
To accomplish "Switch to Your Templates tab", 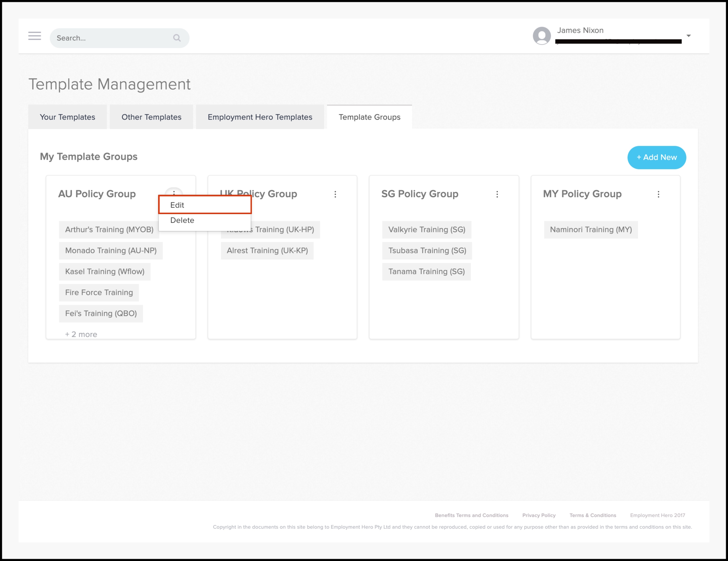I will pos(67,117).
